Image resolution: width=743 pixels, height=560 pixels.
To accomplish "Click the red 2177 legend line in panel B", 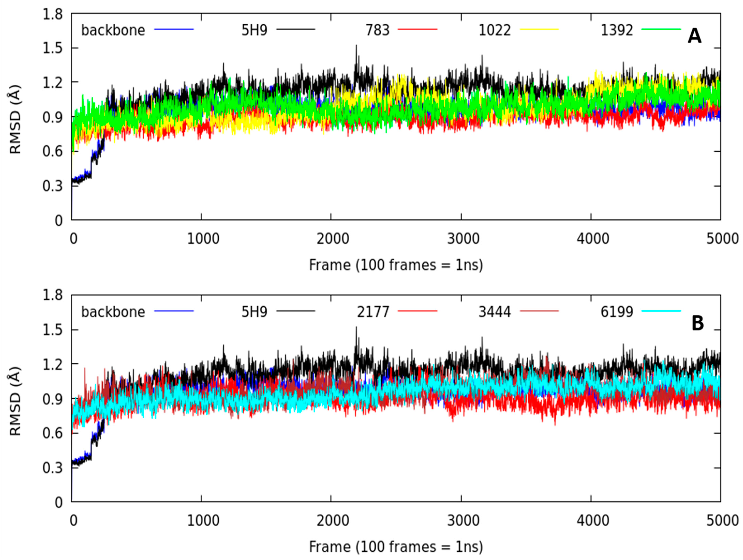I will coord(417,311).
